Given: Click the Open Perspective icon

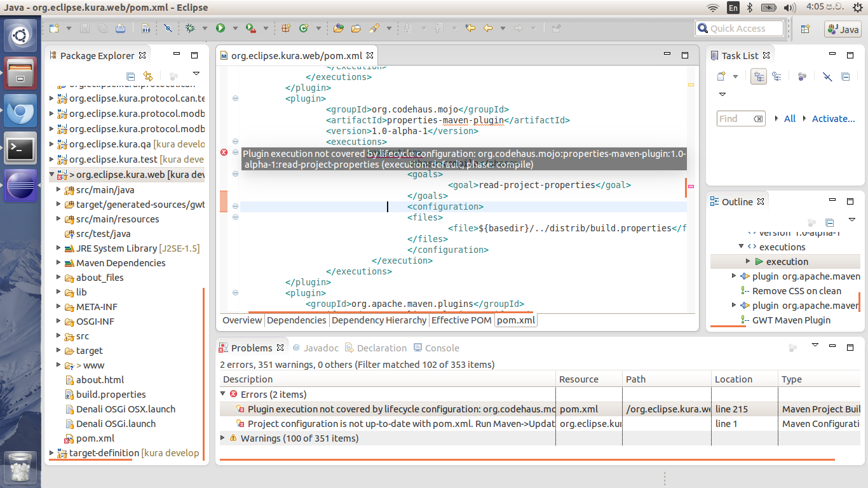Looking at the screenshot, I should pos(805,29).
